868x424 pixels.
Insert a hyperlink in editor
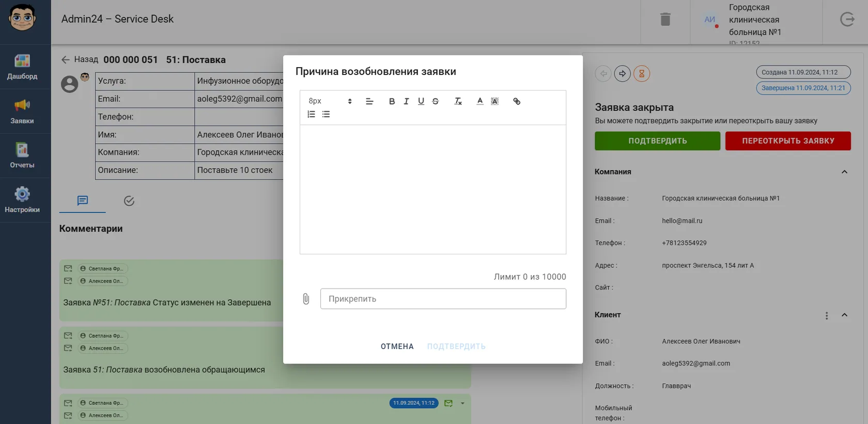[517, 101]
